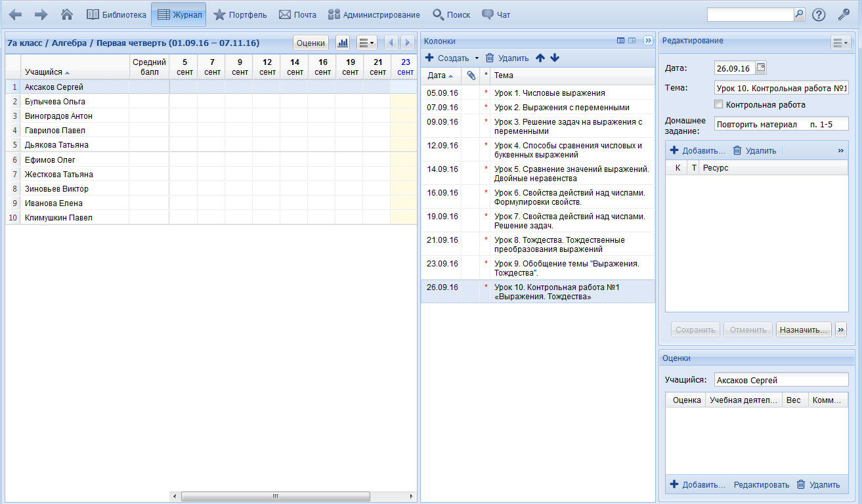The image size is (862, 504).
Task: Click the search magnifier button beside the search box
Action: 799,14
